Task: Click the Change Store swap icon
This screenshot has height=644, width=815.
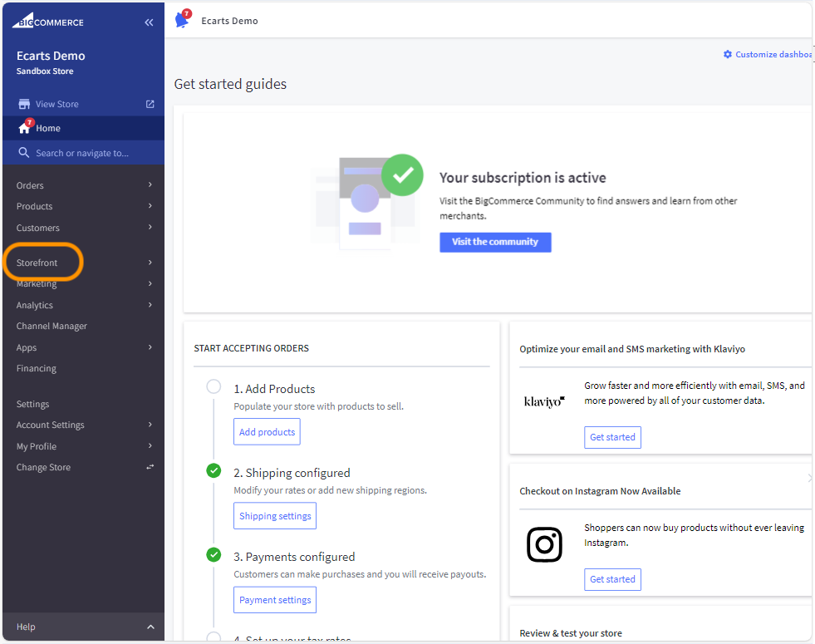Action: [x=150, y=467]
